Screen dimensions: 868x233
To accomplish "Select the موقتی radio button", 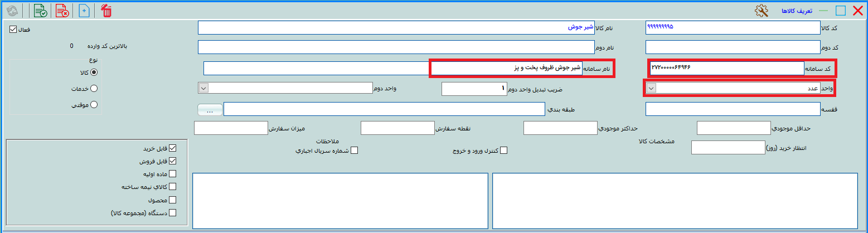I will coord(94,104).
